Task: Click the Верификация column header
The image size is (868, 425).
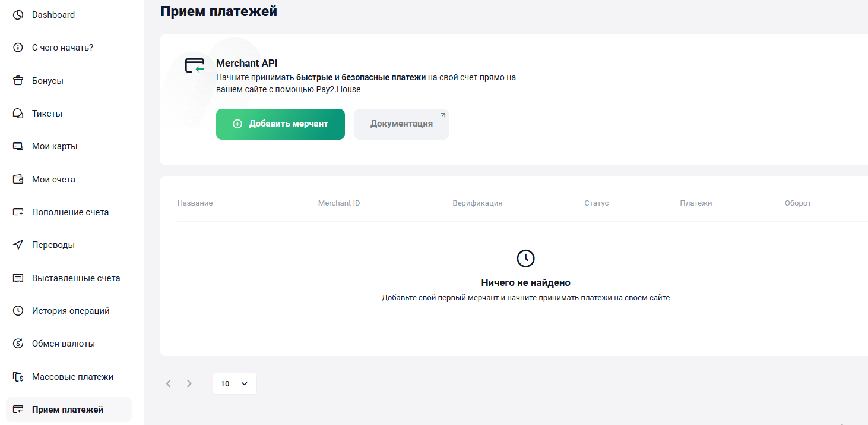Action: click(x=477, y=203)
